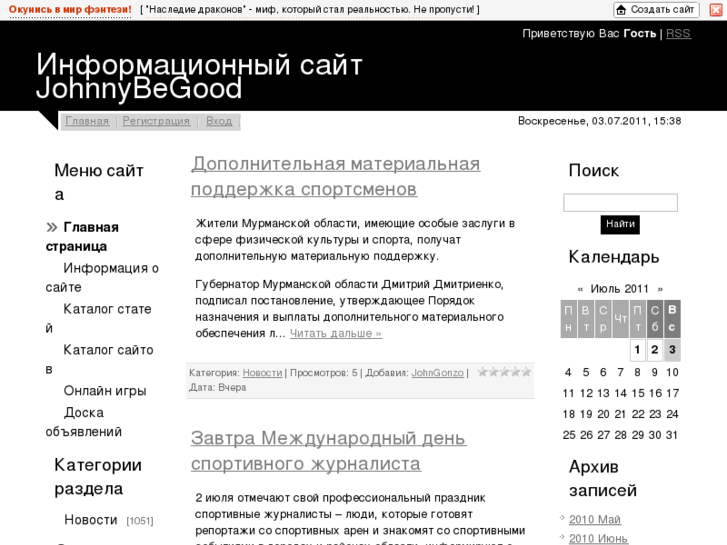Open author 'JohnGonzo' profile link
This screenshot has height=545, width=727.
(438, 373)
